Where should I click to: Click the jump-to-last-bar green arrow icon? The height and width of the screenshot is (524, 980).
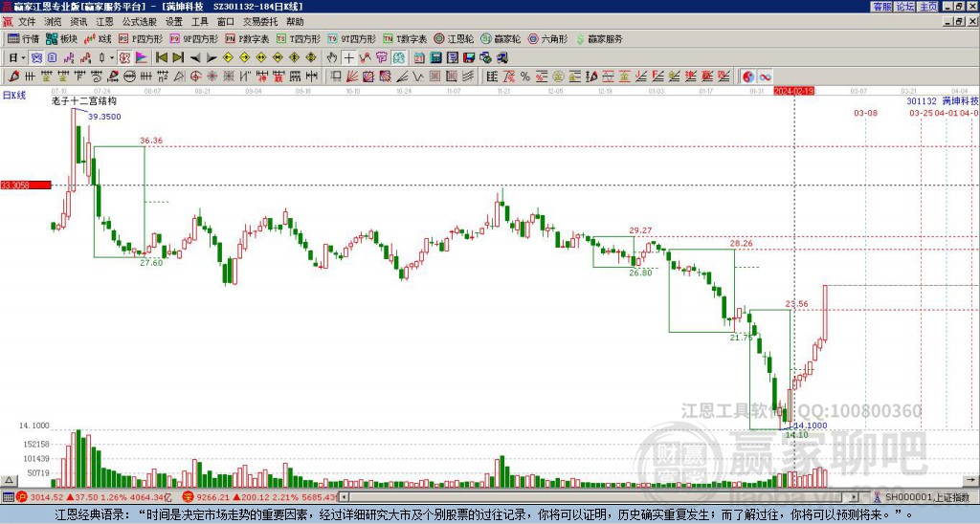coord(178,58)
